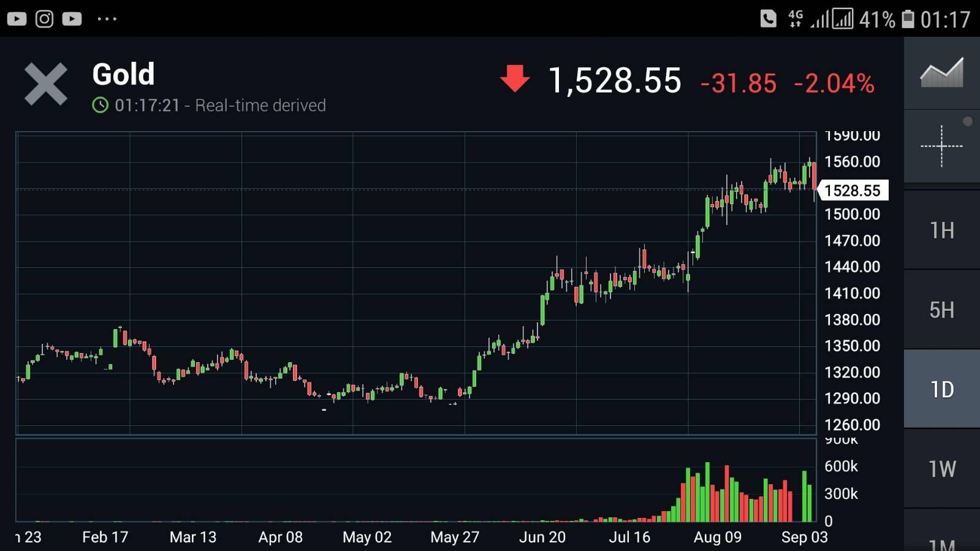This screenshot has width=980, height=551.
Task: Tap the Apr 08 date label
Action: [x=281, y=538]
